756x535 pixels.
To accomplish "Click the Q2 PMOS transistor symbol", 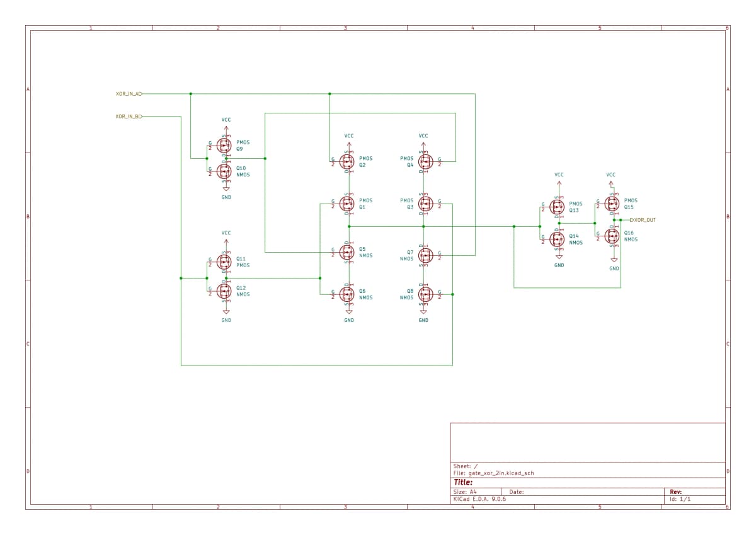I will click(346, 161).
